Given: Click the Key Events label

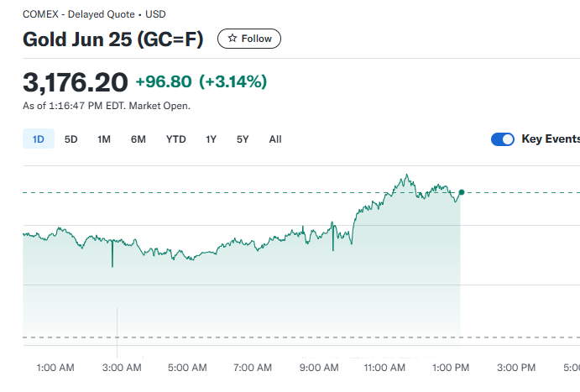Looking at the screenshot, I should click(x=551, y=139).
